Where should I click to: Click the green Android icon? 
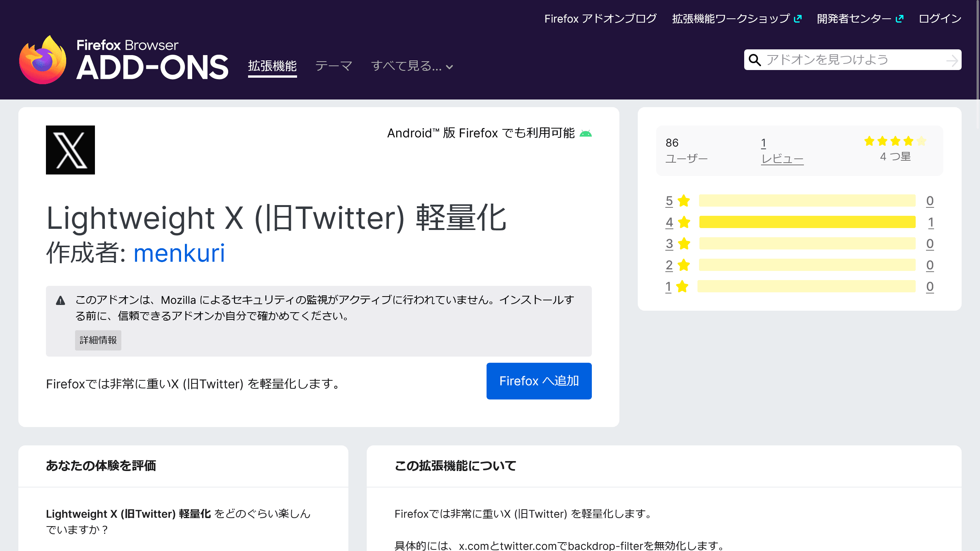tap(586, 134)
